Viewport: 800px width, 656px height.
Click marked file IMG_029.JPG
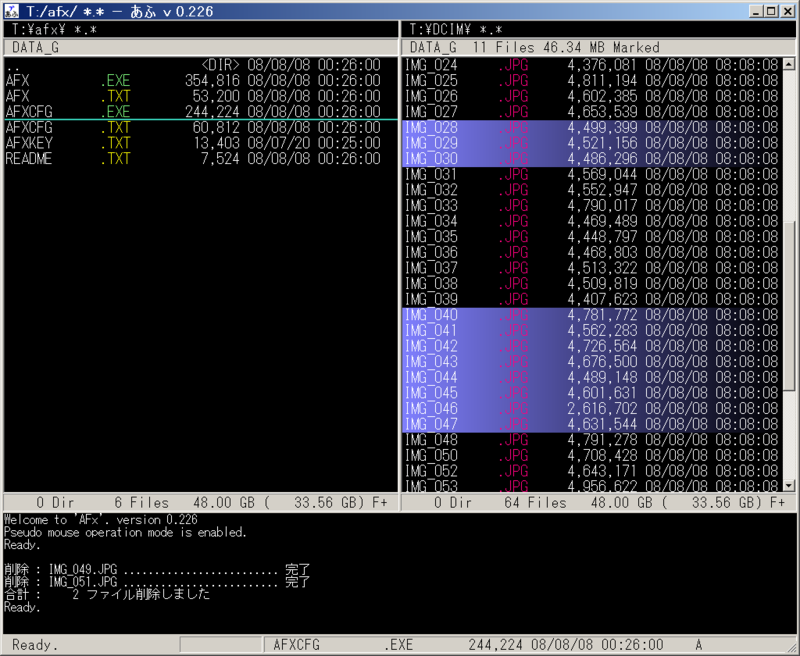(592, 143)
